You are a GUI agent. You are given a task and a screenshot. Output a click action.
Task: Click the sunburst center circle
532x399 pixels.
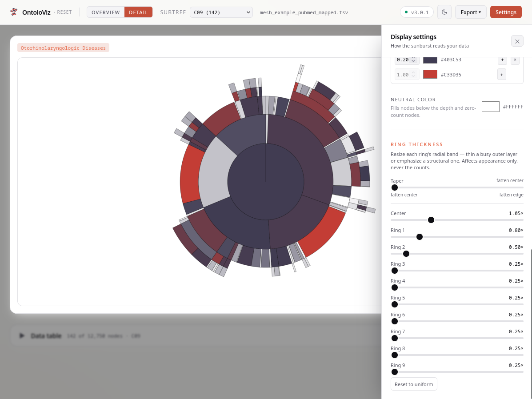pos(266,182)
